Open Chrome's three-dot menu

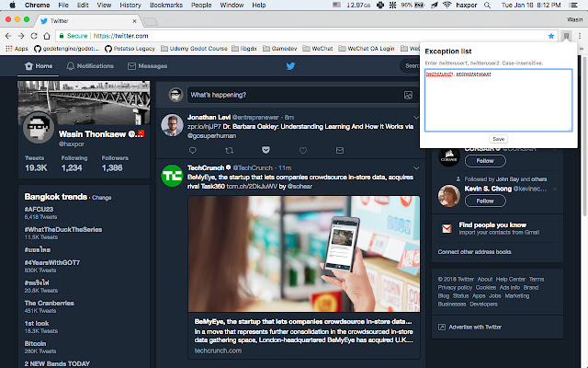[x=580, y=36]
